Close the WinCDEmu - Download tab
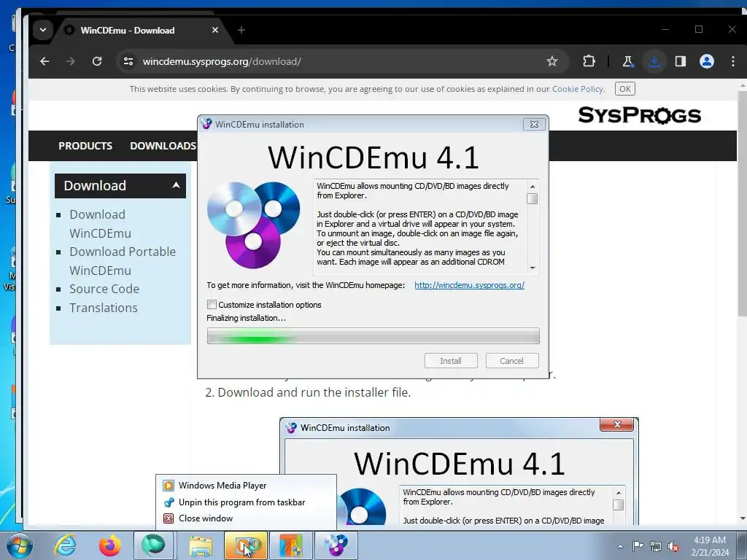This screenshot has height=560, width=747. point(215,30)
